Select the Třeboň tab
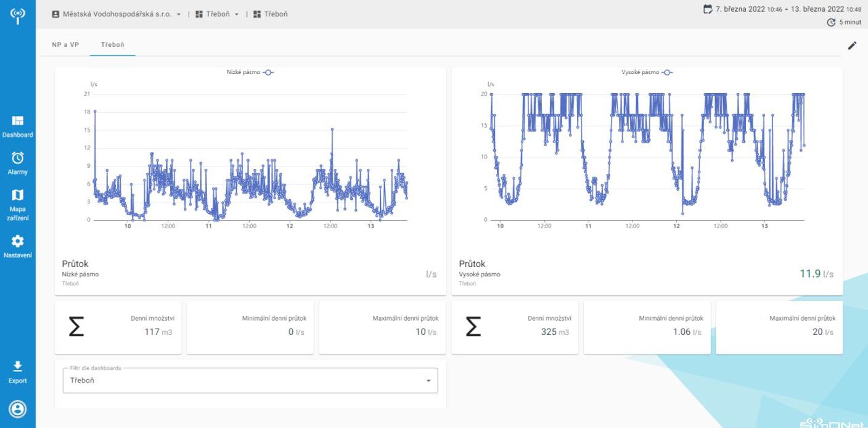This screenshot has width=868, height=428. (113, 45)
